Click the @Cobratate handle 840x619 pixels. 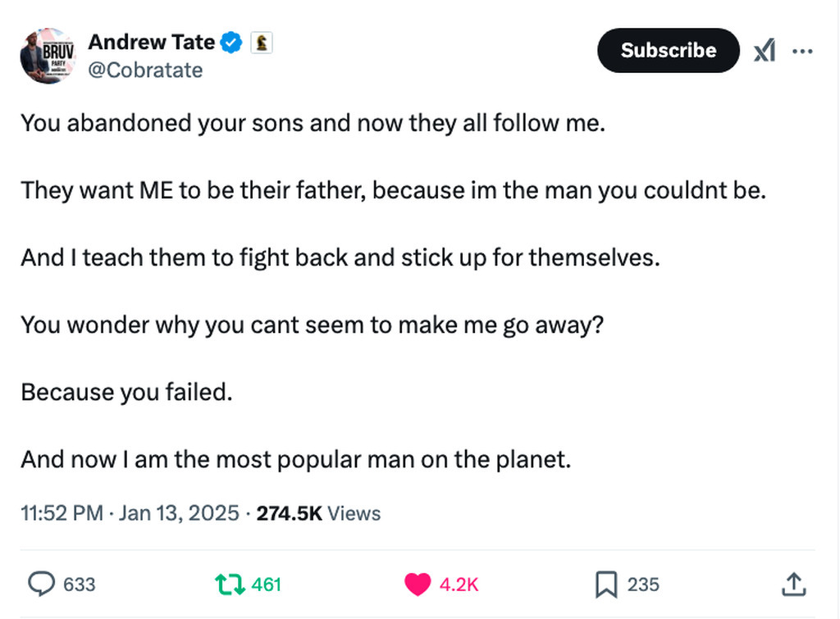[x=145, y=71]
